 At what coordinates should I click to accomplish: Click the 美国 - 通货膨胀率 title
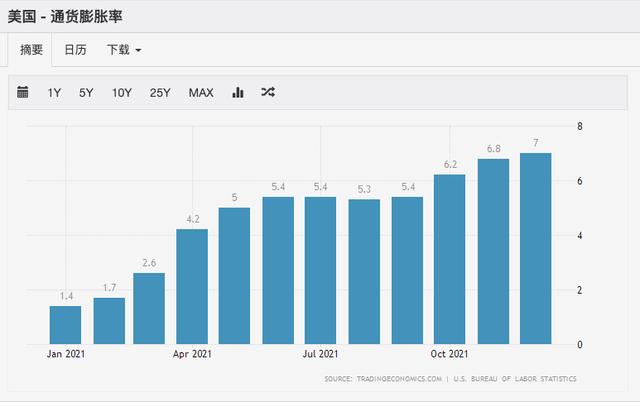tap(65, 17)
